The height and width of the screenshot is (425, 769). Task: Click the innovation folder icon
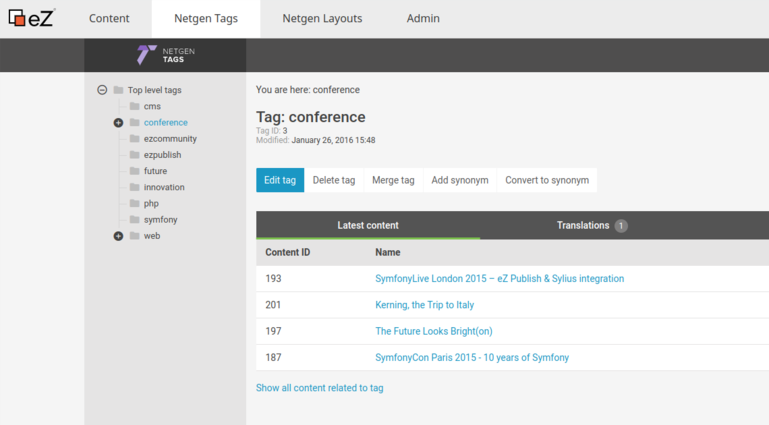[x=134, y=187]
